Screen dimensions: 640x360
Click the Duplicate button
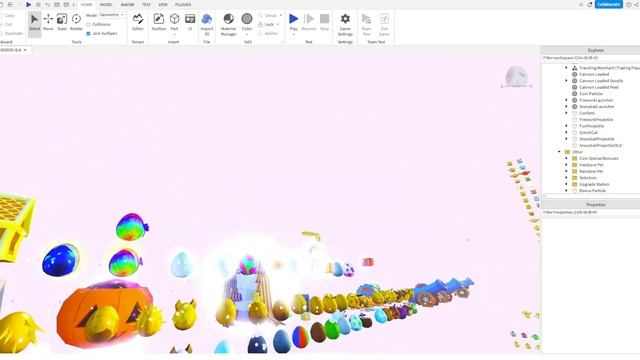point(11,33)
